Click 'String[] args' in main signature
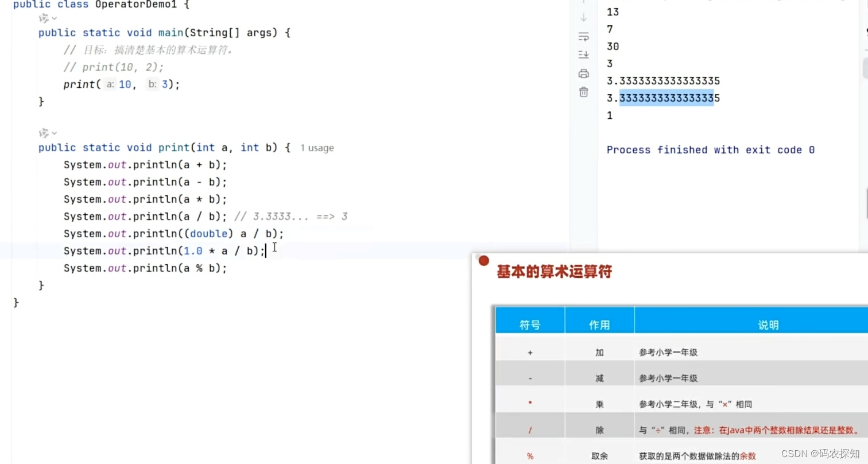Image resolution: width=868 pixels, height=464 pixels. coord(230,33)
